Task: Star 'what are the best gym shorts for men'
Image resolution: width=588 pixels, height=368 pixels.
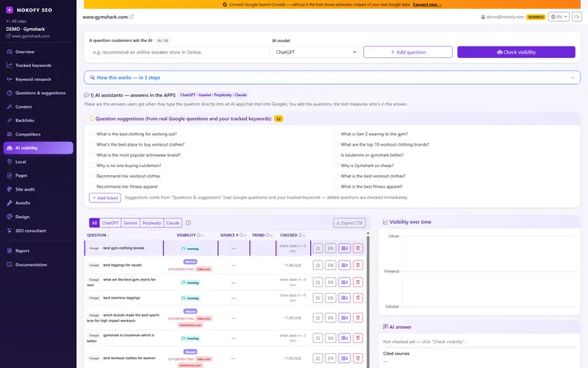Action: point(318,282)
